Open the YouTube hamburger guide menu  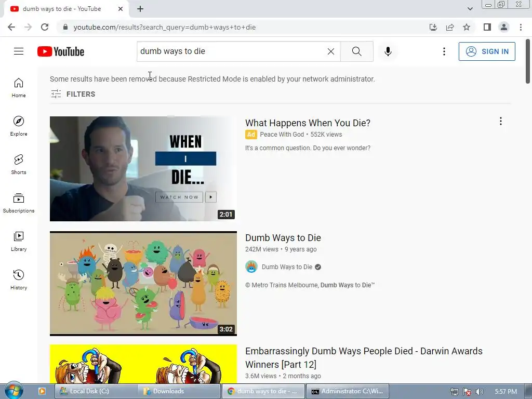pos(19,51)
